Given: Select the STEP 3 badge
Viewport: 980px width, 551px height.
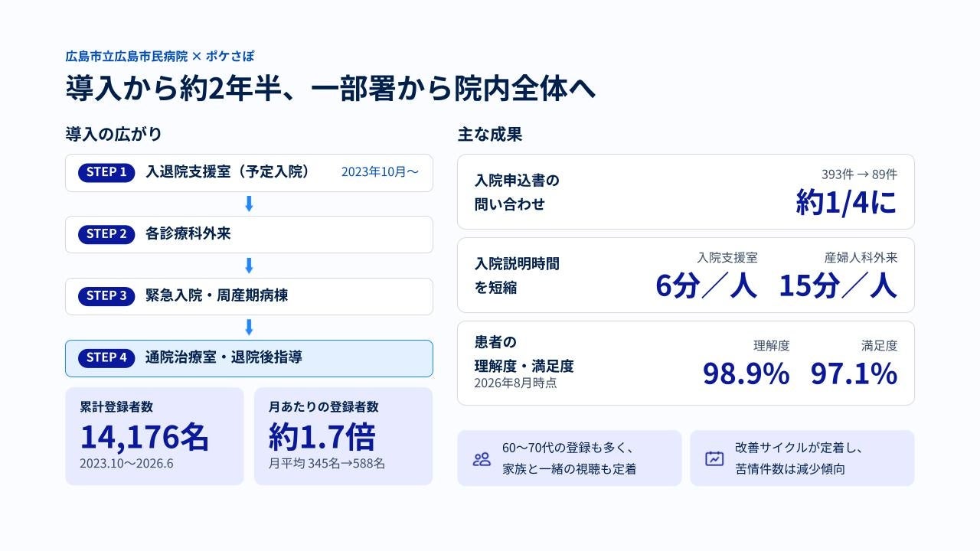Looking at the screenshot, I should tap(106, 296).
